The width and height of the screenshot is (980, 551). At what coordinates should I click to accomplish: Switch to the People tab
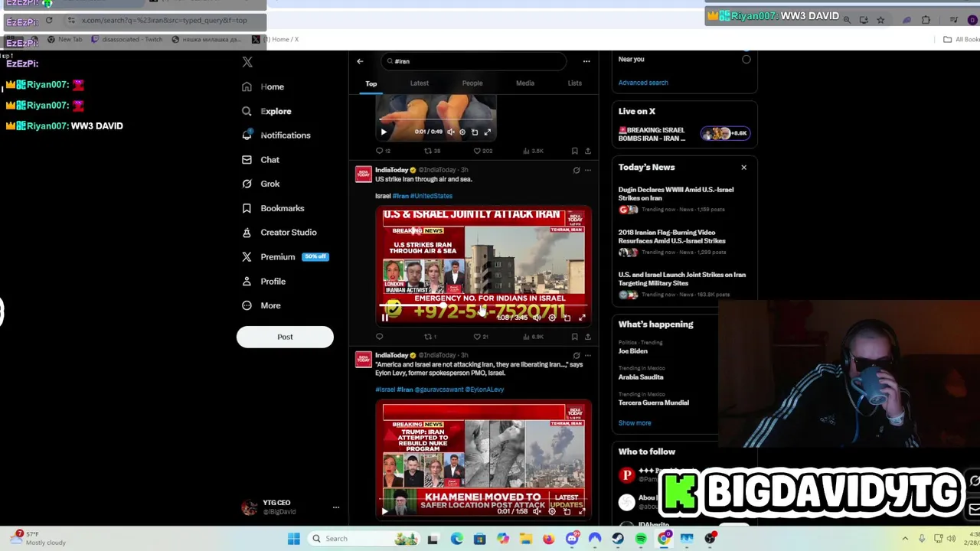click(472, 83)
